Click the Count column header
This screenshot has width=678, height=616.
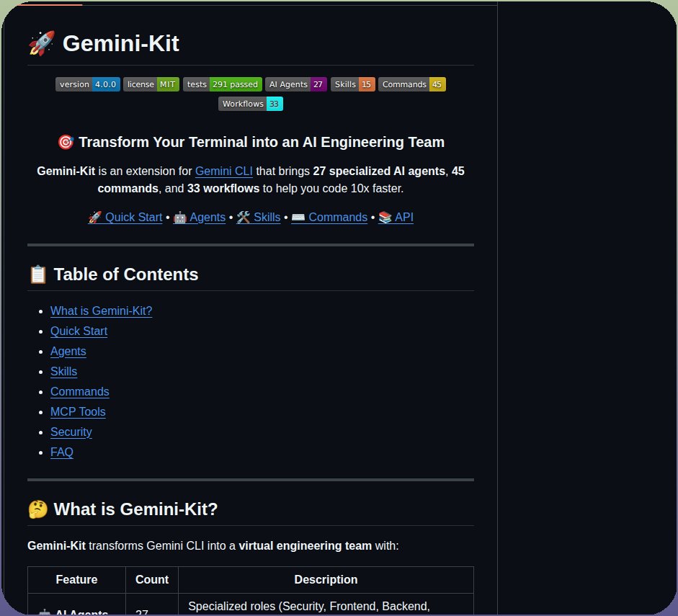point(152,580)
